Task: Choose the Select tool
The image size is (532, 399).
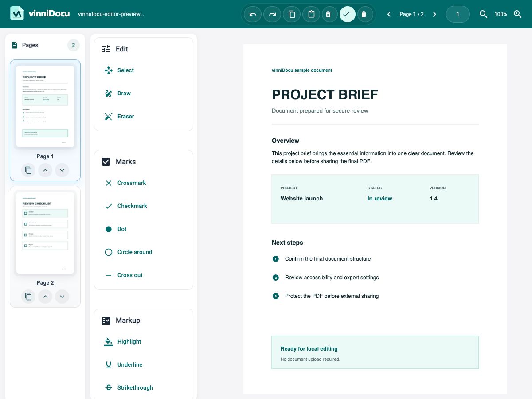Action: click(x=144, y=70)
